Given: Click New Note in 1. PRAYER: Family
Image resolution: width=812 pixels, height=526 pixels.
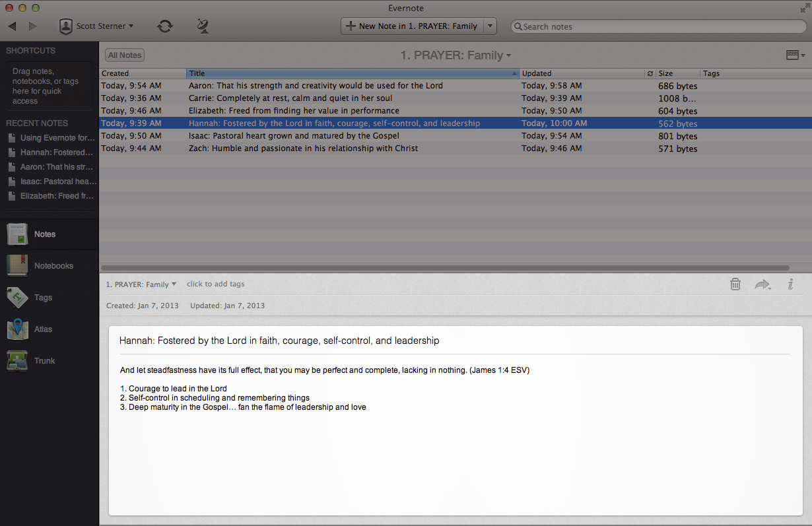Looking at the screenshot, I should 413,26.
